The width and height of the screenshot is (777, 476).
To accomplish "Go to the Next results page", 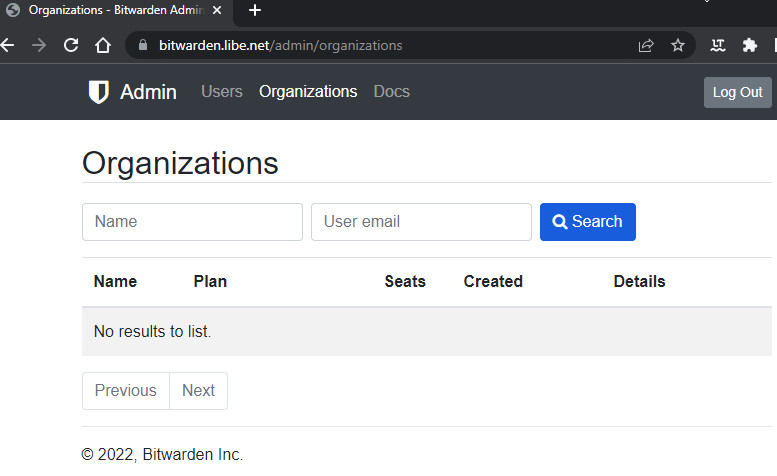I will pyautogui.click(x=198, y=391).
